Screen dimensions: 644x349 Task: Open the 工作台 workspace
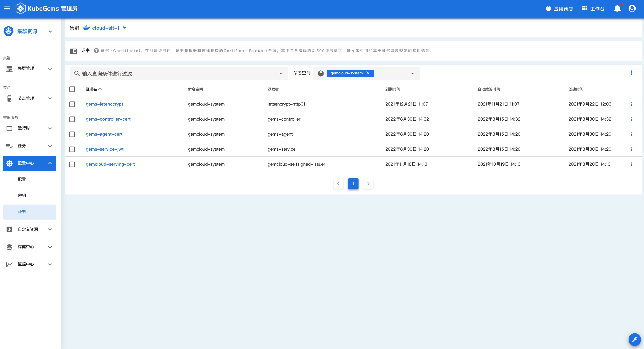593,8
